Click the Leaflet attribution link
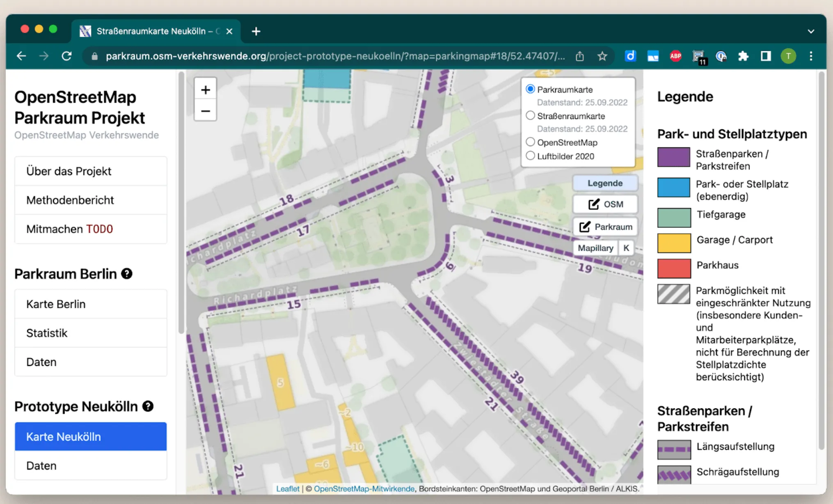Viewport: 833px width, 504px height. point(288,489)
